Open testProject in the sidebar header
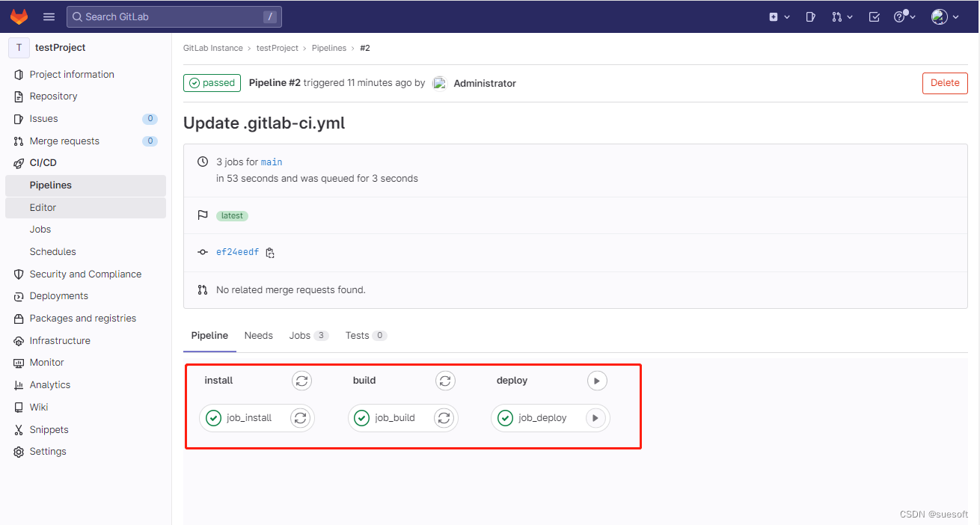Viewport: 980px width, 525px height. 61,47
